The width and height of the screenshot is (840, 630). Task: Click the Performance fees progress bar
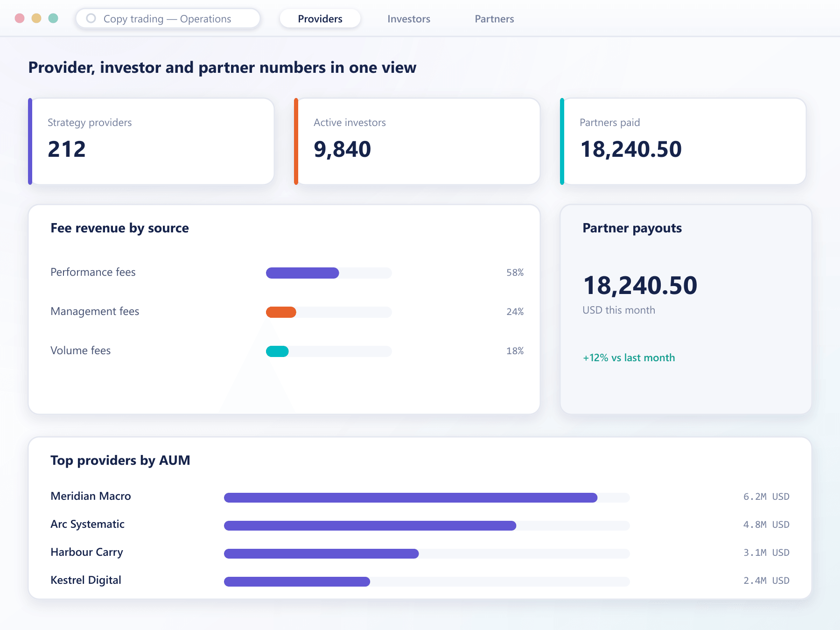click(329, 273)
